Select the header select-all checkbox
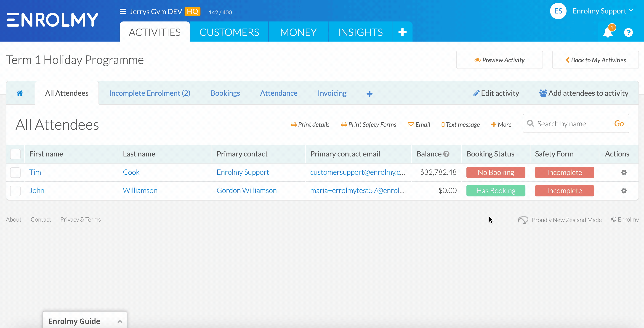Screen dimensions: 644x328 (x=15, y=154)
